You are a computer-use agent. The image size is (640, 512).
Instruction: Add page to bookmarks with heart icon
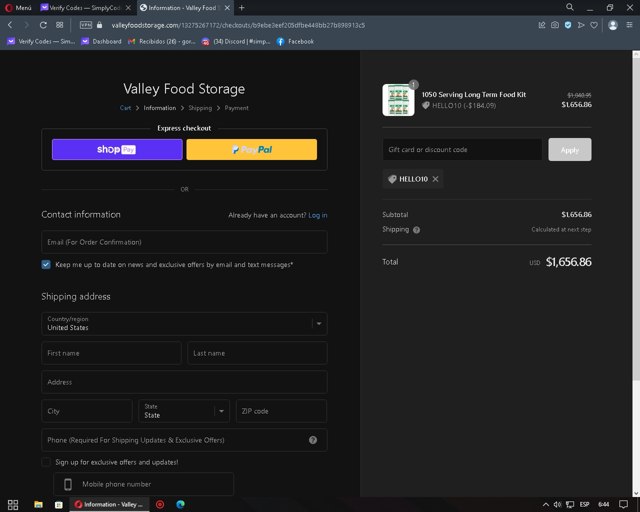tap(594, 25)
